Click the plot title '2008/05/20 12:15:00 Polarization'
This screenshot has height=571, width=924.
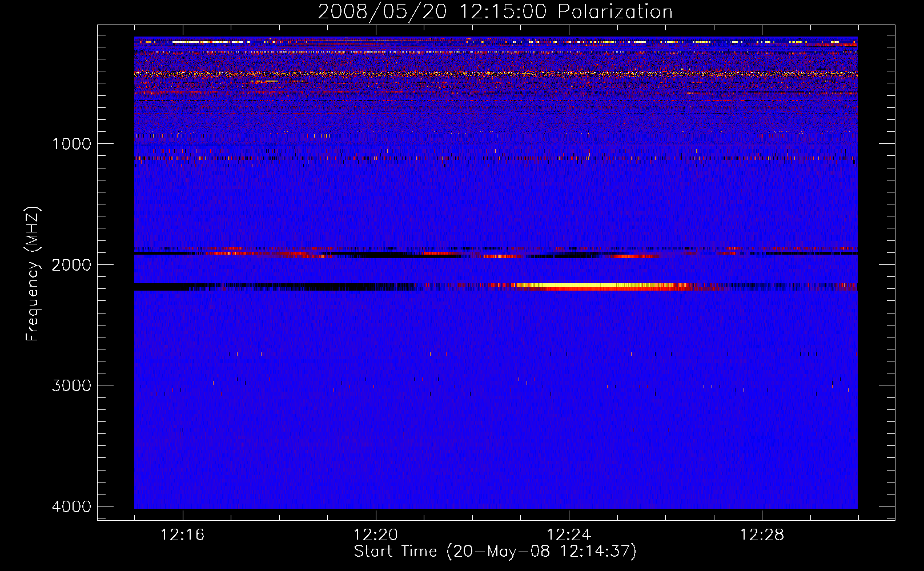coord(495,12)
